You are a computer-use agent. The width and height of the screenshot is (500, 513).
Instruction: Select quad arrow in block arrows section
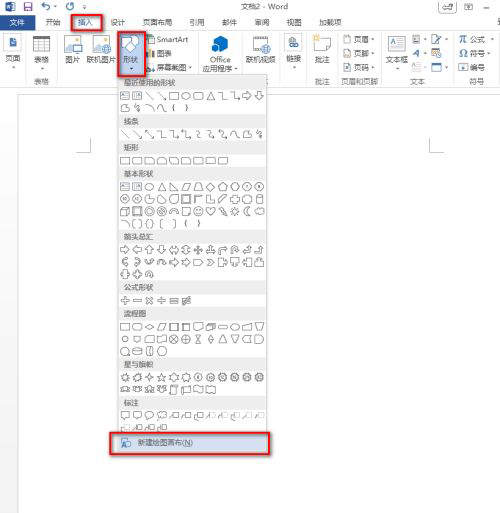[198, 249]
